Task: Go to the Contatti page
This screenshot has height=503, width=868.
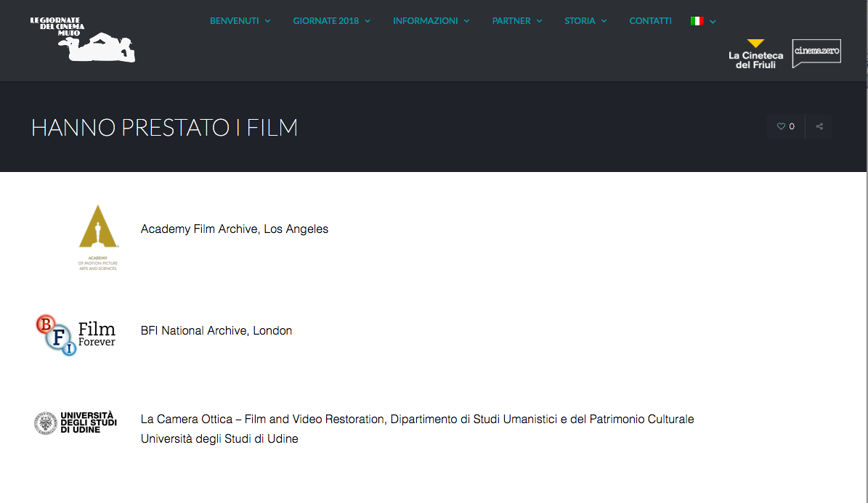Action: [x=650, y=21]
